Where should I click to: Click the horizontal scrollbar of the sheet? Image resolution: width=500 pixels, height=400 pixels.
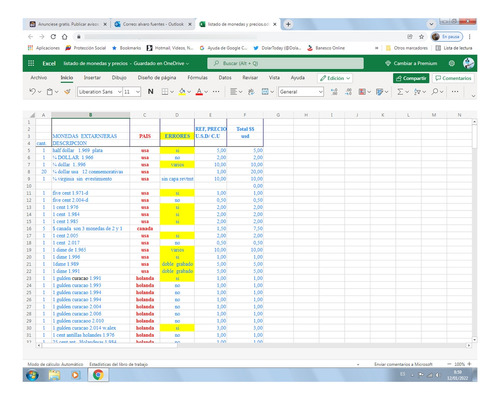[109, 345]
